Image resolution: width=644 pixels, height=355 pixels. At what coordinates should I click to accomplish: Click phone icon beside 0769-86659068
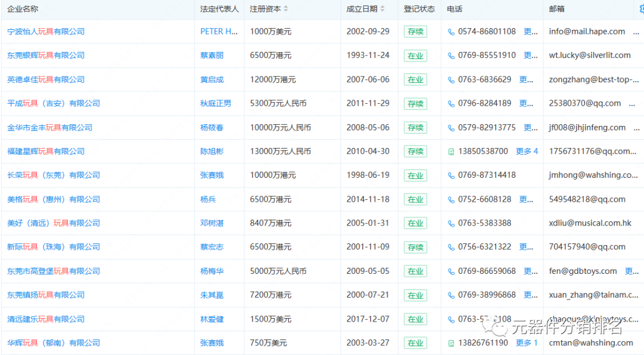tap(451, 272)
